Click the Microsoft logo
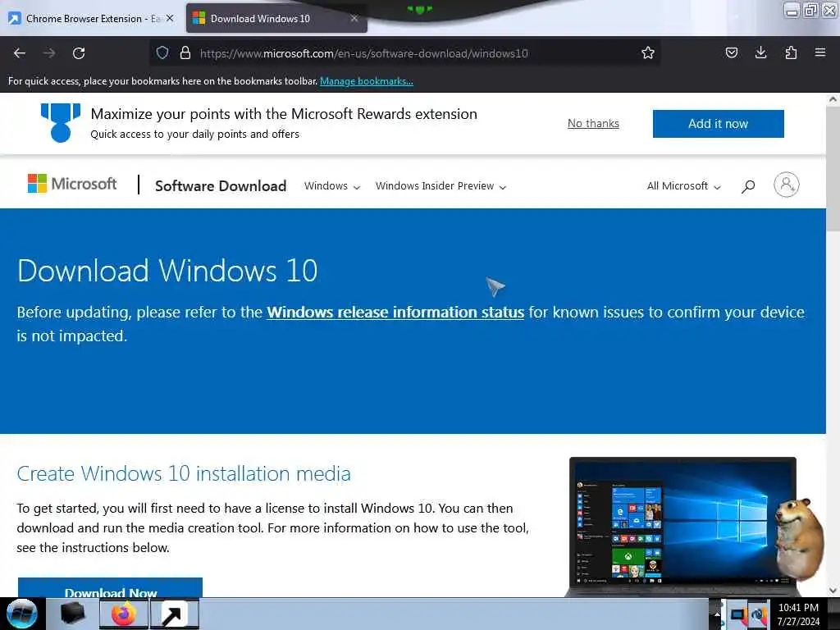Screen dimensions: 840x630 click(x=72, y=184)
